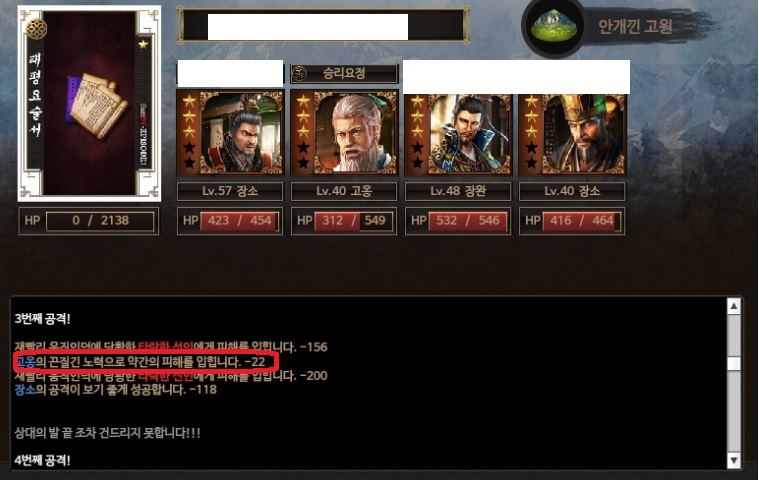Click the Lv.40 고옹 name label
The image size is (759, 480).
pos(344,191)
